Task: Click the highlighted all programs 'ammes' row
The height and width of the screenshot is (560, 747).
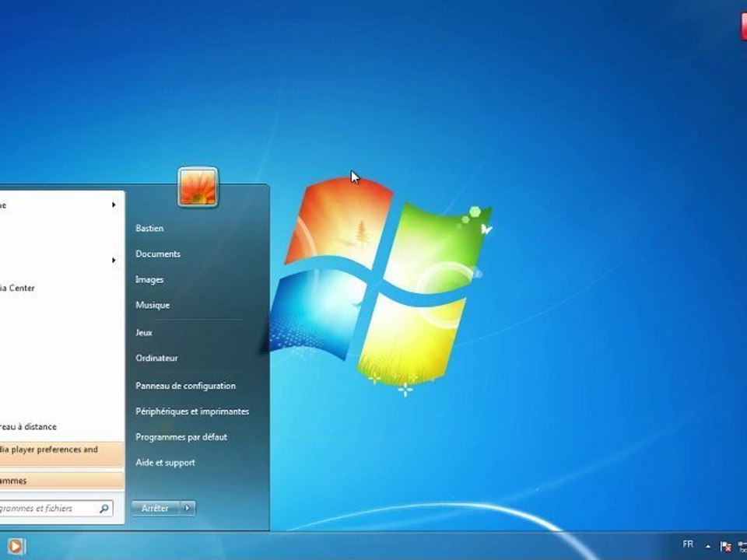Action: (x=62, y=481)
